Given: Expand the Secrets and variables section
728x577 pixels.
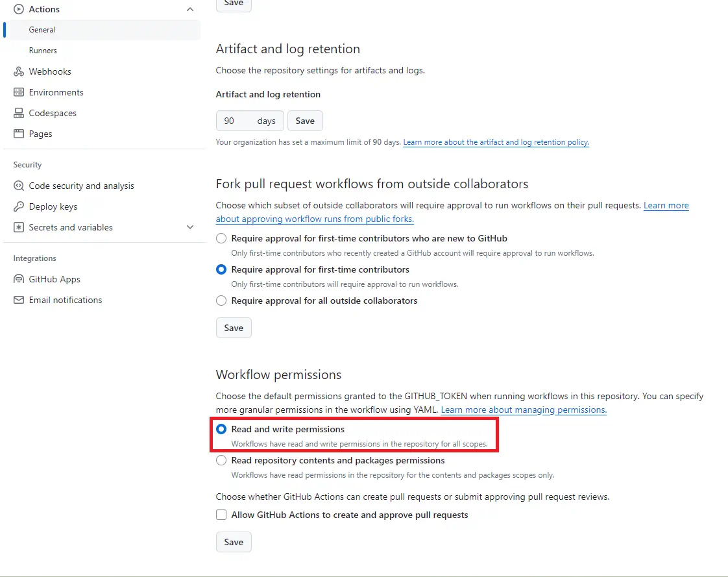Looking at the screenshot, I should [189, 227].
